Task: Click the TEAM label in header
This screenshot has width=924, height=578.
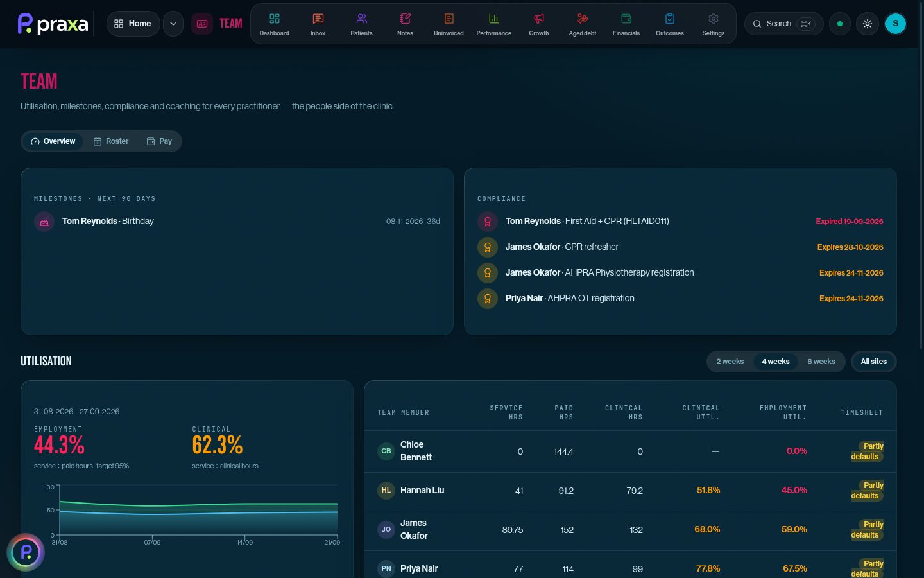Action: coord(231,24)
